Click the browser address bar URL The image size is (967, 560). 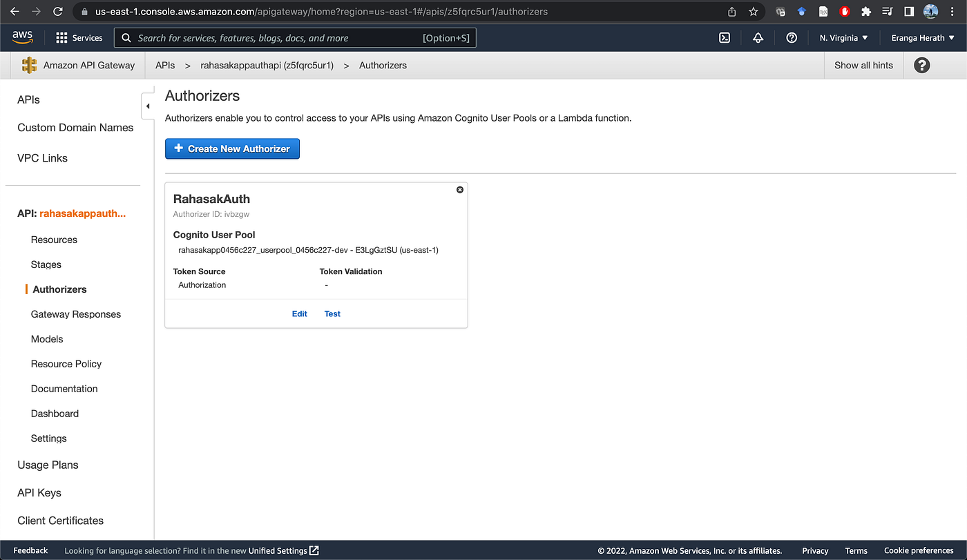pos(321,12)
